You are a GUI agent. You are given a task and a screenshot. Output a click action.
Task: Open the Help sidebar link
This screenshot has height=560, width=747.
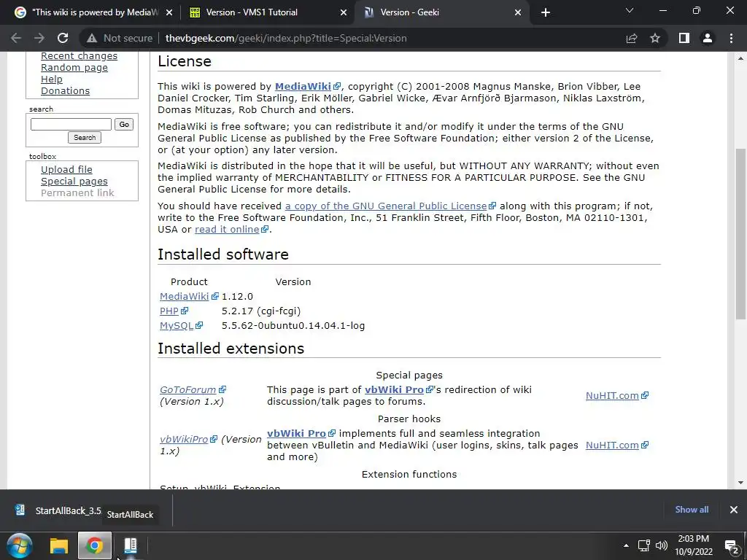coord(52,79)
